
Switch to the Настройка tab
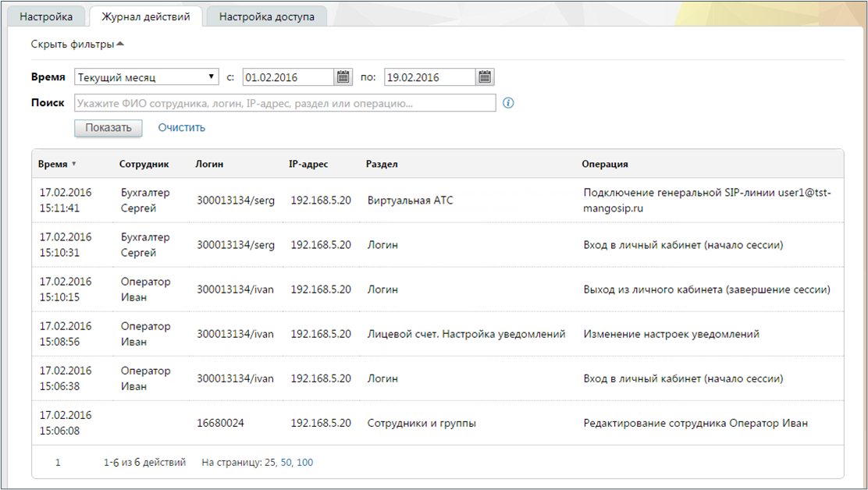(x=46, y=16)
